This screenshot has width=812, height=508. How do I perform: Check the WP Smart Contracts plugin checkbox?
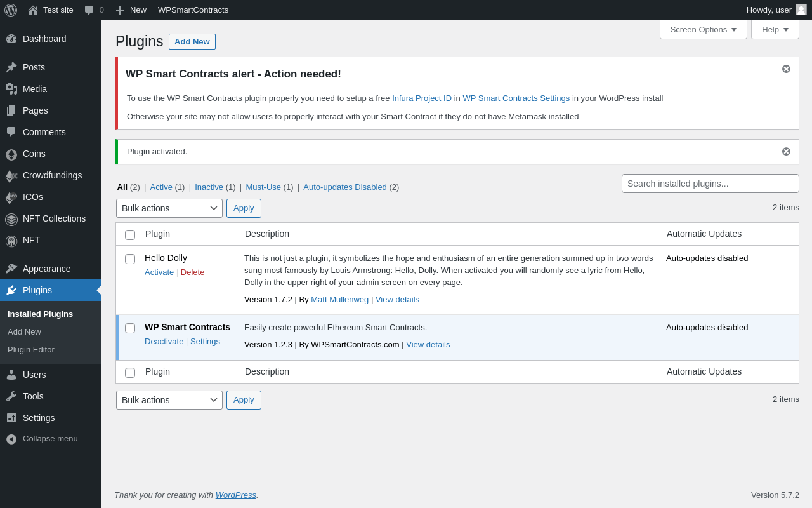(x=130, y=328)
